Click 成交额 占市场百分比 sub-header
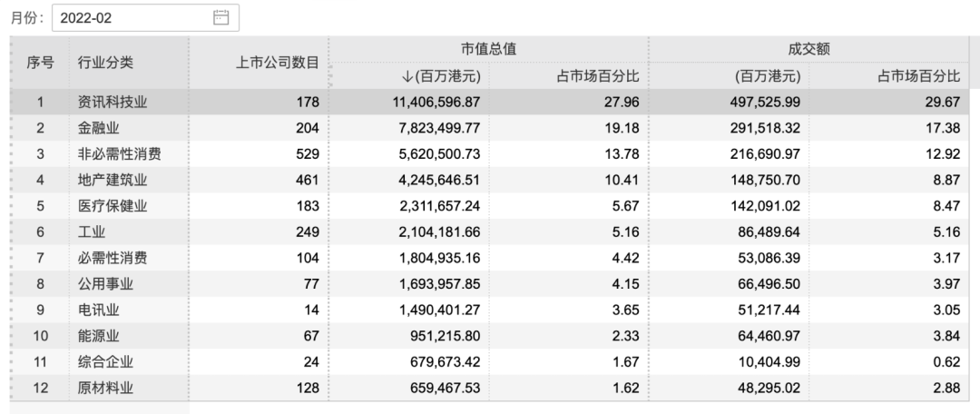This screenshot has width=980, height=414. (x=917, y=76)
